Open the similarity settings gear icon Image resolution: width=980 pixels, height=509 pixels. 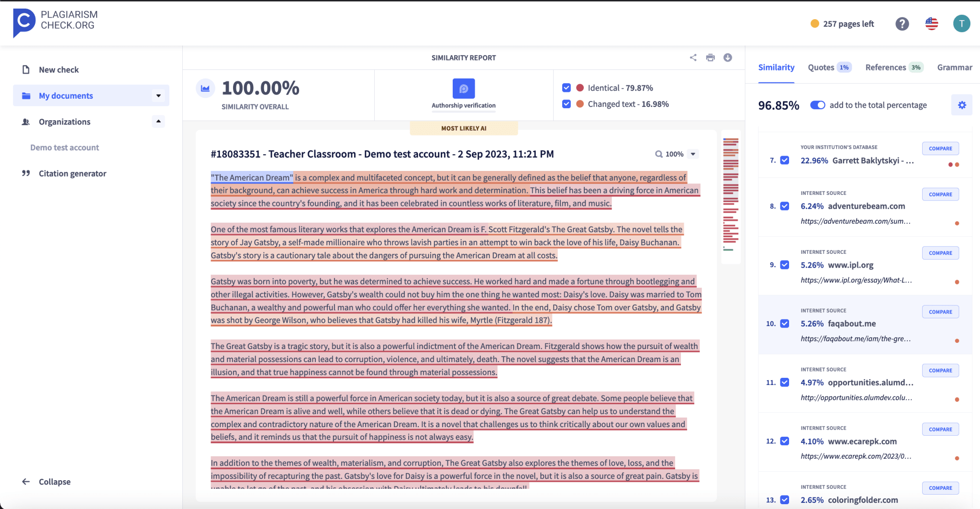coord(961,105)
